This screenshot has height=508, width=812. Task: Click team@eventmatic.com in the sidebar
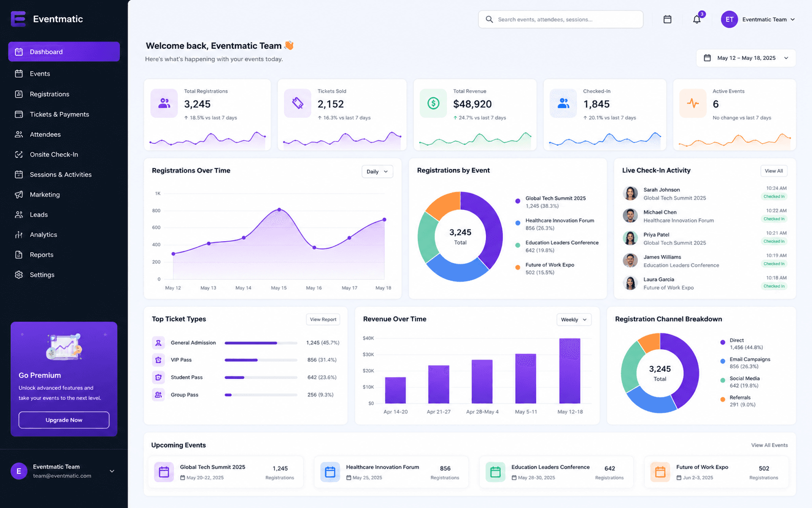pos(62,476)
